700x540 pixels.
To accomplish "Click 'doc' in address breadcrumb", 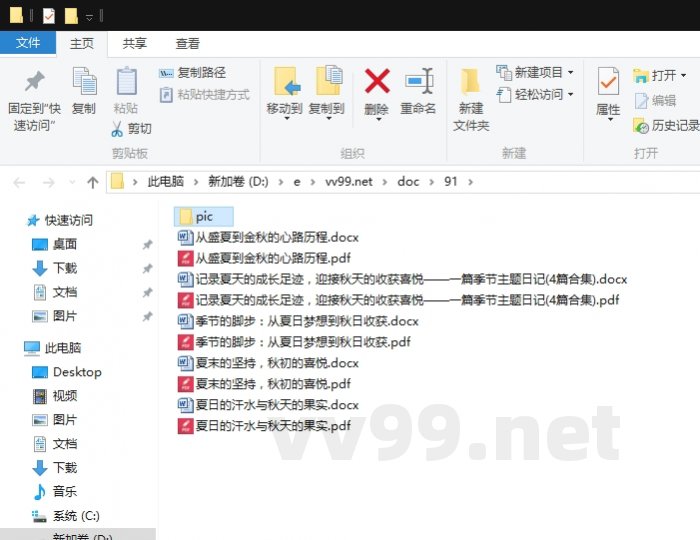I will pyautogui.click(x=408, y=182).
